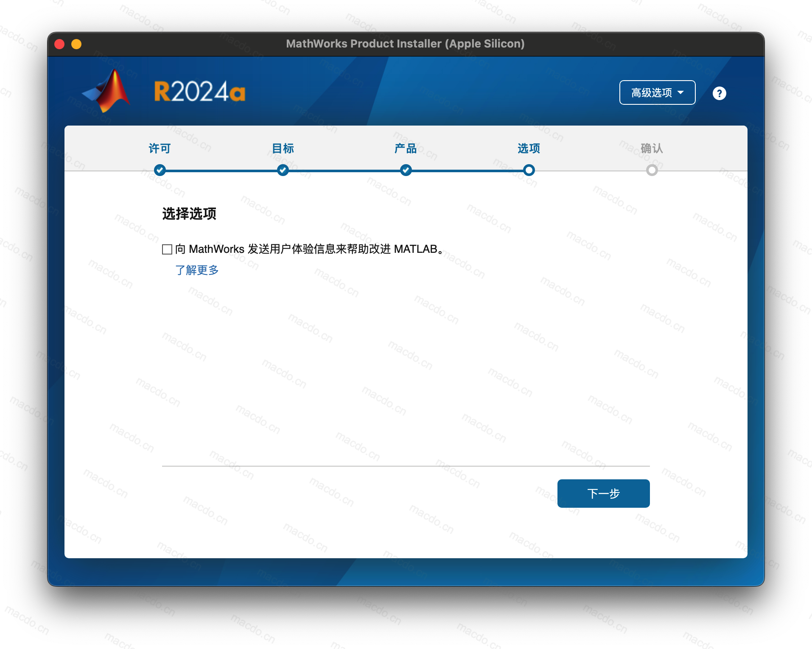Viewport: 812px width, 649px height.
Task: Go back to the 许可 step
Action: [160, 149]
